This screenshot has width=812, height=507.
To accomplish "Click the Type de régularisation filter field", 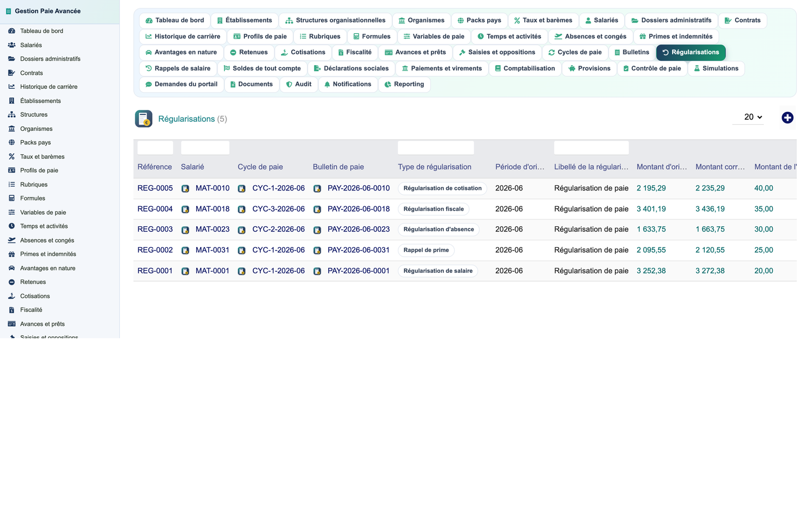I will [x=436, y=148].
